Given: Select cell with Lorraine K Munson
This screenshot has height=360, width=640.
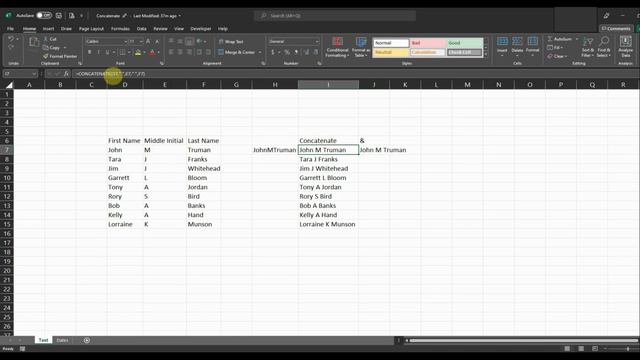Looking at the screenshot, I should pos(328,224).
